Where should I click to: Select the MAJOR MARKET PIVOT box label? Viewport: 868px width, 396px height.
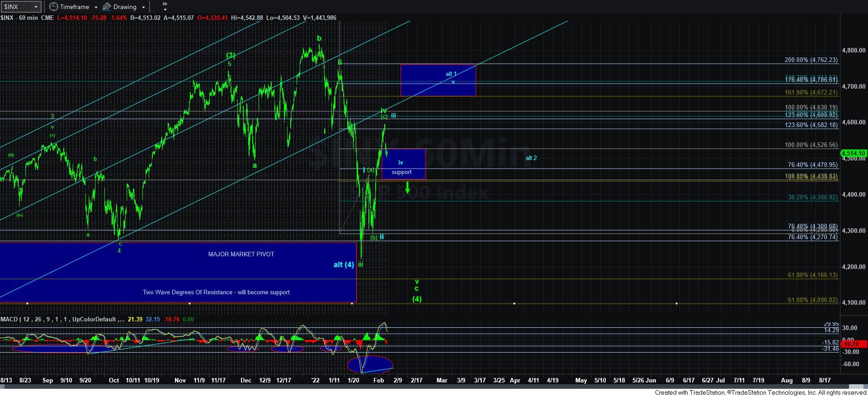(x=241, y=254)
